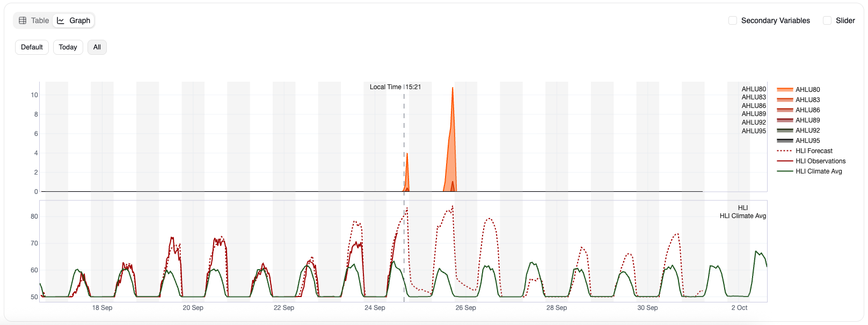The image size is (868, 325).
Task: Click the 20 Sep axis date label
Action: [193, 308]
